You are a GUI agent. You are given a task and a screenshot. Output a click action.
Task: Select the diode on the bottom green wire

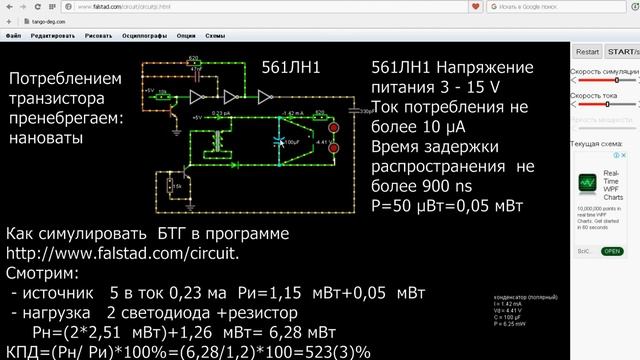tap(235, 165)
